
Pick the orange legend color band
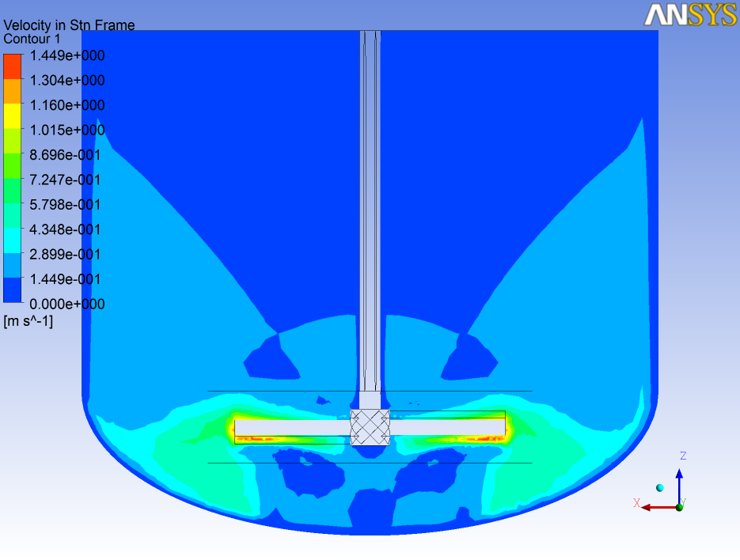coord(12,92)
